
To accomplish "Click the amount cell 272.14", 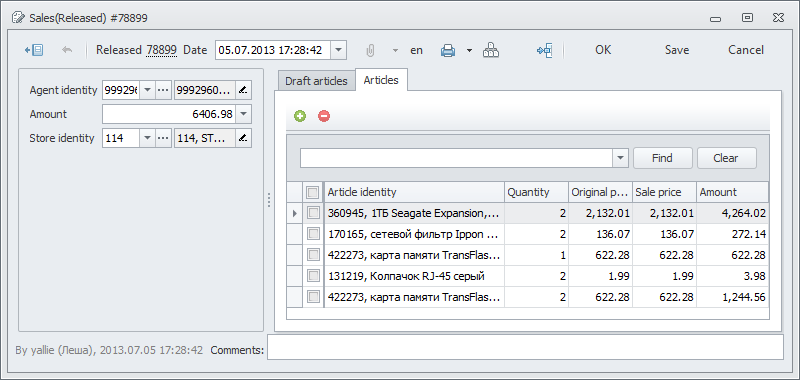I will point(732,234).
